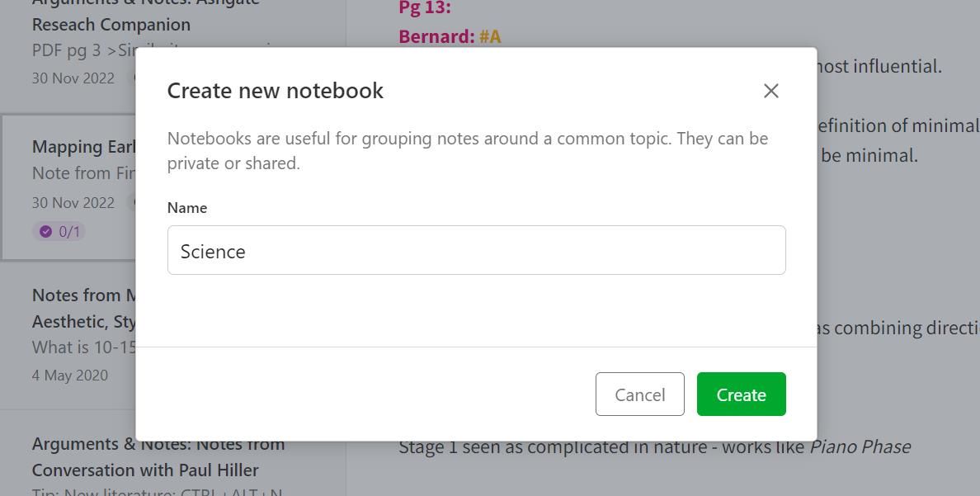Screen dimensions: 980x496
Task: Click the green Create button
Action: pyautogui.click(x=740, y=394)
